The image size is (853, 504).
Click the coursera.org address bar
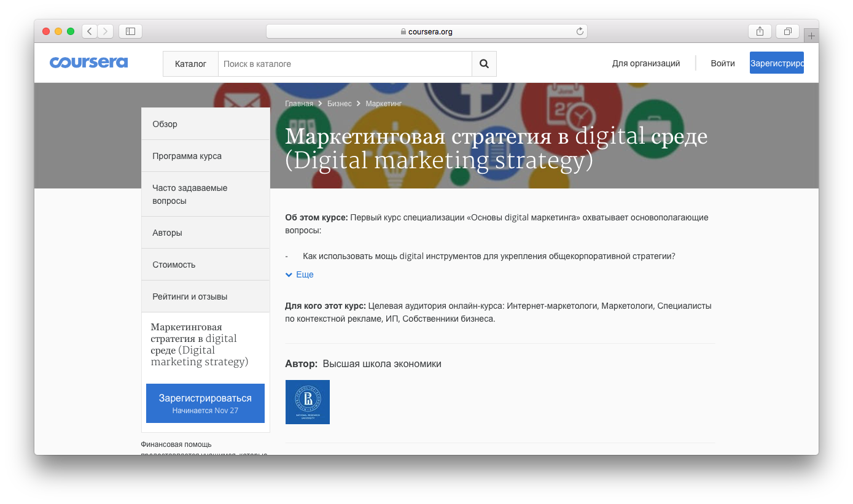427,31
